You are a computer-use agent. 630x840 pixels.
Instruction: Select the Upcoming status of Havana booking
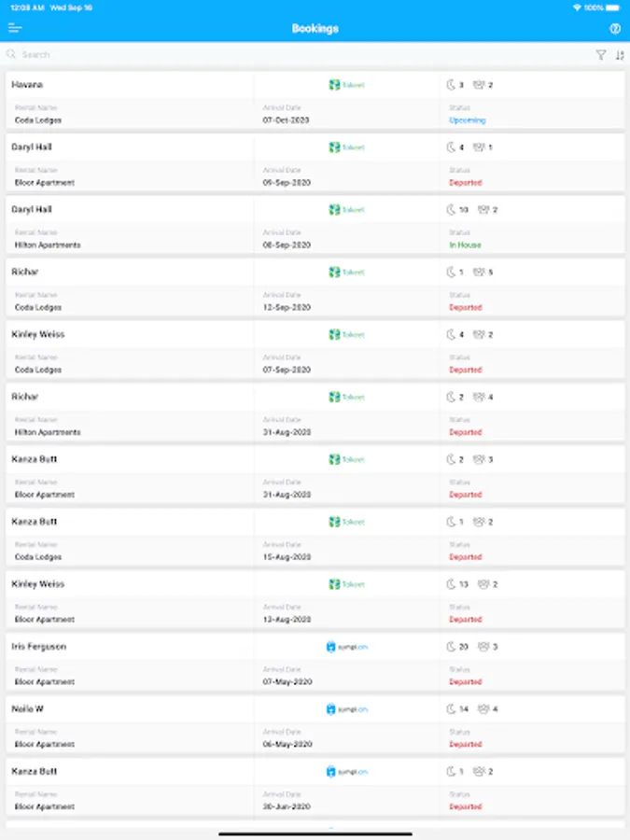point(467,120)
